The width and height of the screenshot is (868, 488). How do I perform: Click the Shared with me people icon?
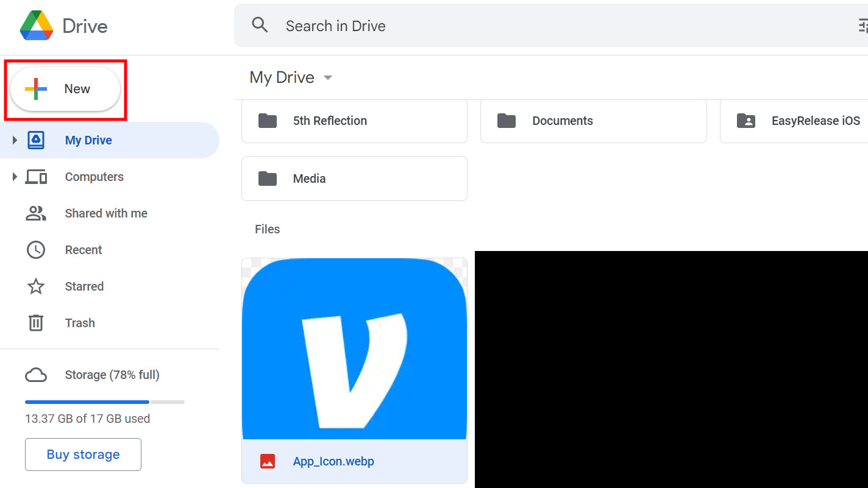point(36,213)
